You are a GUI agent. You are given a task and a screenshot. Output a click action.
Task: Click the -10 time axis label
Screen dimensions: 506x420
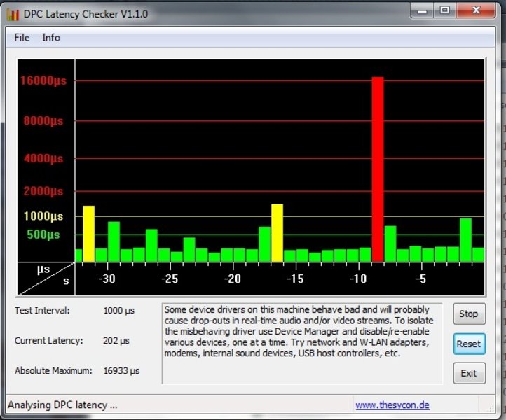(x=359, y=279)
